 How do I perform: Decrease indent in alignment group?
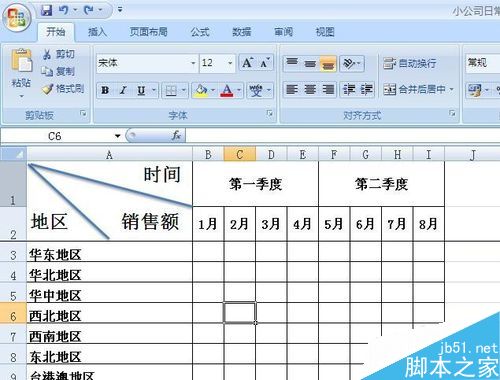coord(349,89)
